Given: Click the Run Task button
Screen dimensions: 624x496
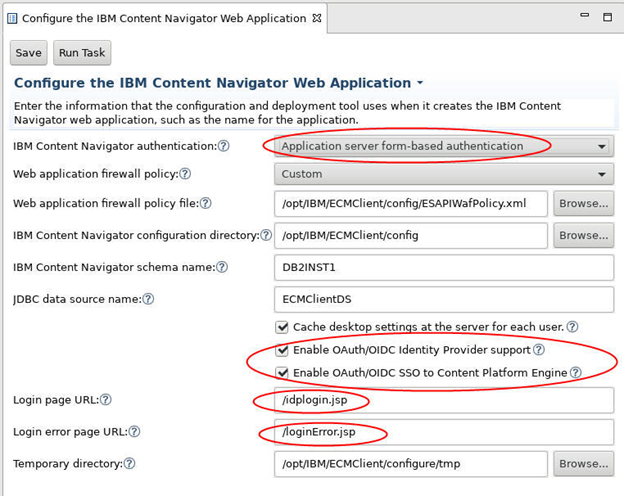Looking at the screenshot, I should pos(82,53).
